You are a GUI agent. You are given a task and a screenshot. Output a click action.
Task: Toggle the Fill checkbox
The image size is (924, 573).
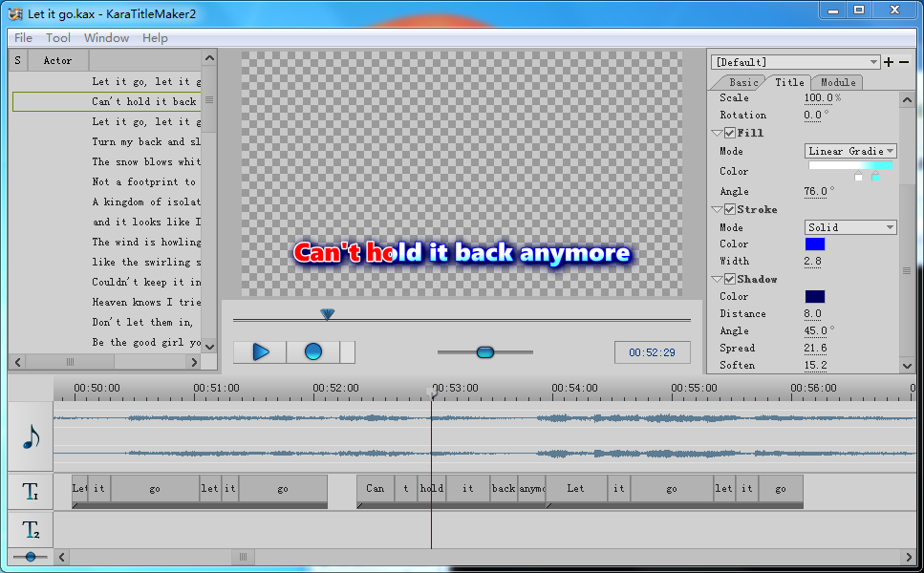729,133
